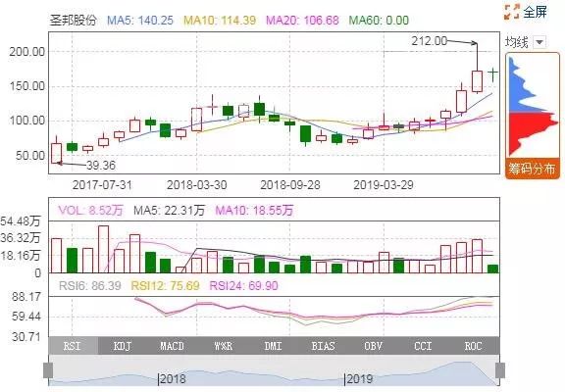Viewport: 565px width, 392px height.
Task: Click the 39.36 low price label
Action: (101, 166)
